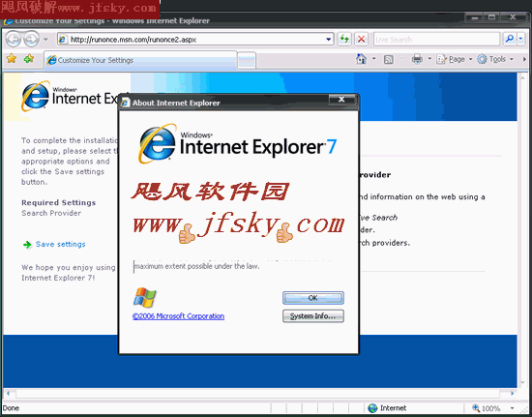Click the vertical scrollbar up arrow
Viewport: 532px width, 417px height.
523,78
